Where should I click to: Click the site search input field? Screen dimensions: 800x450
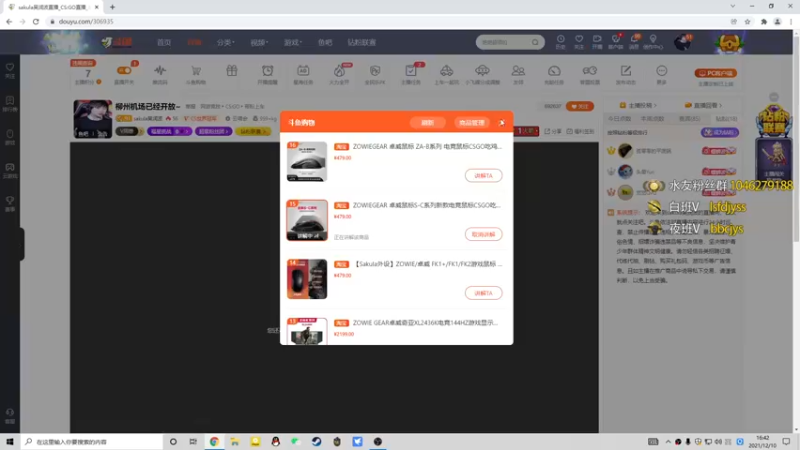505,42
